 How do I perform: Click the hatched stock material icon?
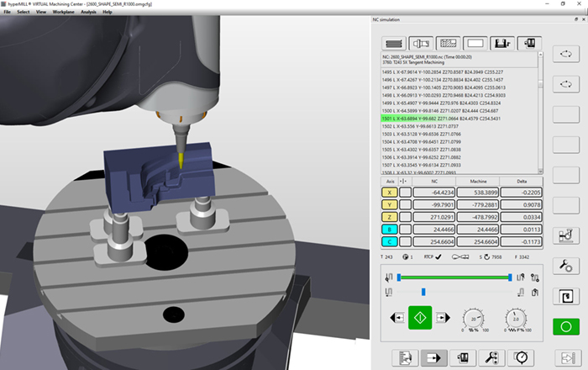[448, 44]
